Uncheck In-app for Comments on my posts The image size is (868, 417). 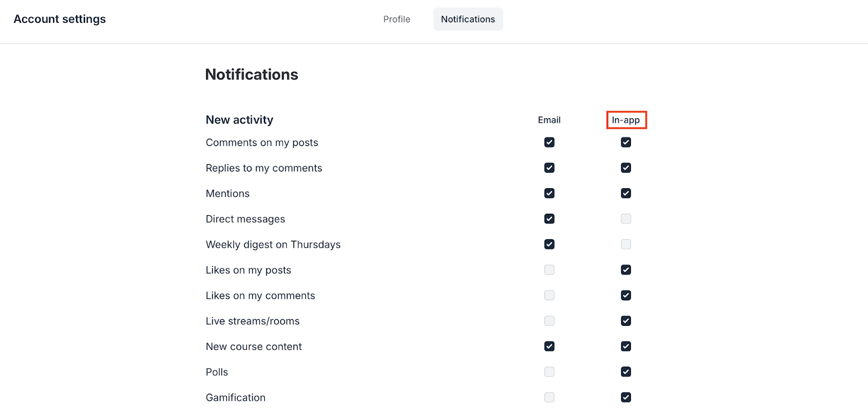coord(626,142)
